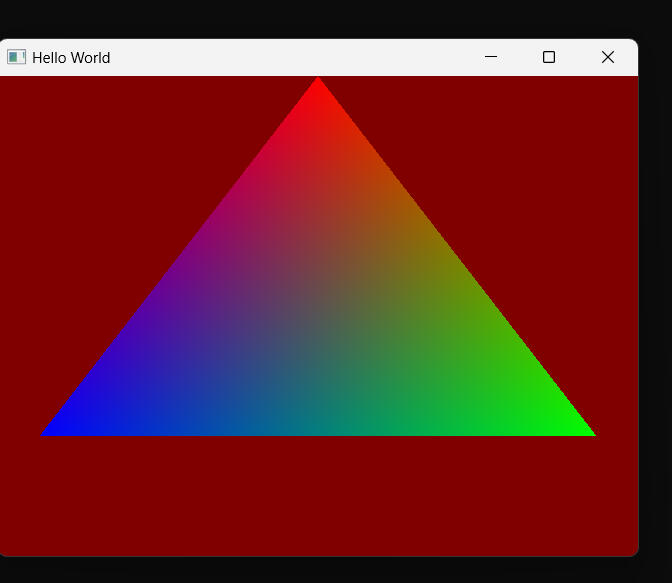
Task: Click the Hello World window app icon
Action: click(x=16, y=57)
